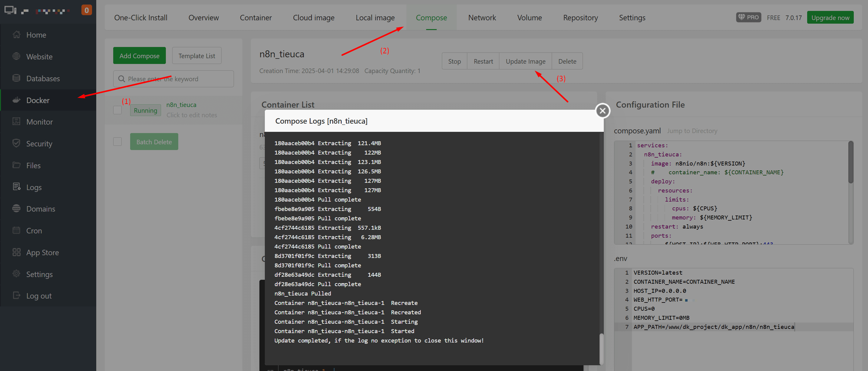868x371 pixels.
Task: Click the Databases stack icon
Action: (16, 78)
